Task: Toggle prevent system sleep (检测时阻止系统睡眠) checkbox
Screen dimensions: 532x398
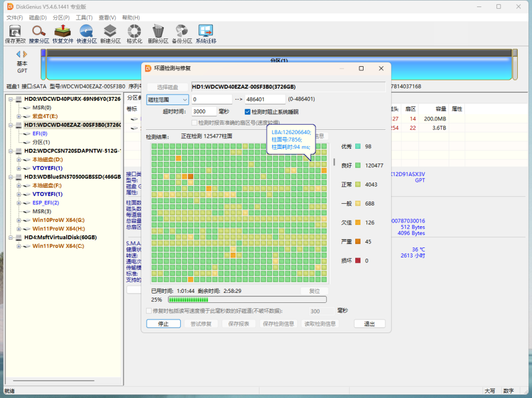Action: (x=247, y=112)
